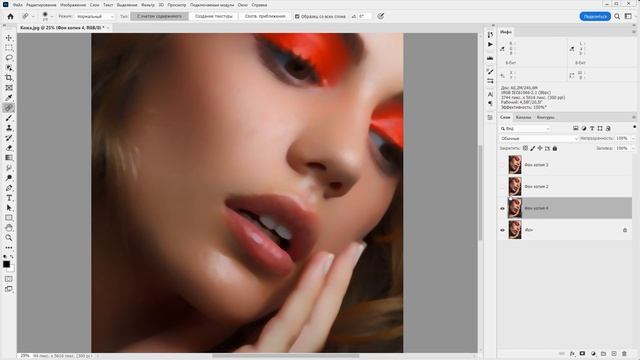Screen dimensions: 640x360
Task: Open the search magnifier at top right
Action: tap(617, 16)
